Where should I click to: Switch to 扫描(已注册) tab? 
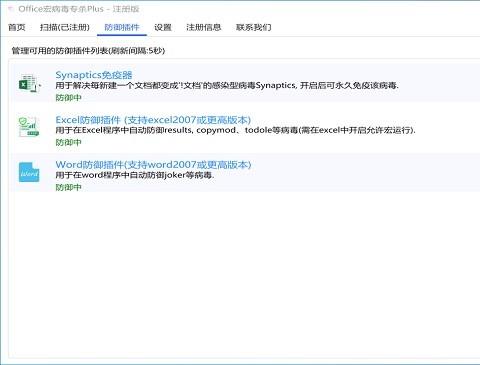65,27
